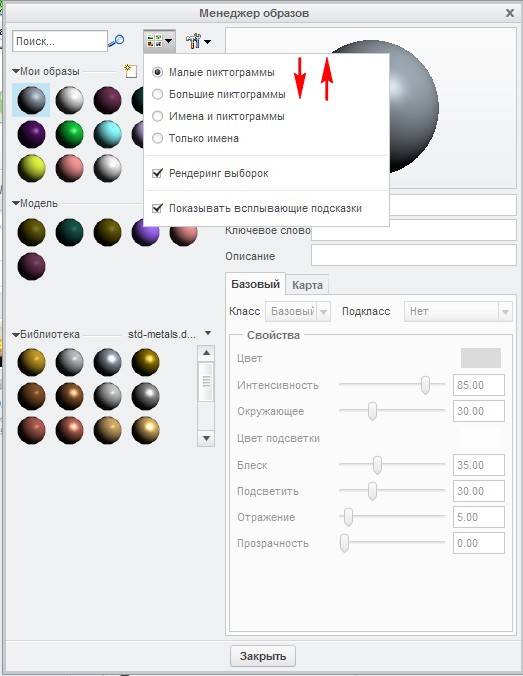
Task: Open the tools hammer icon dropdown
Action: point(198,41)
